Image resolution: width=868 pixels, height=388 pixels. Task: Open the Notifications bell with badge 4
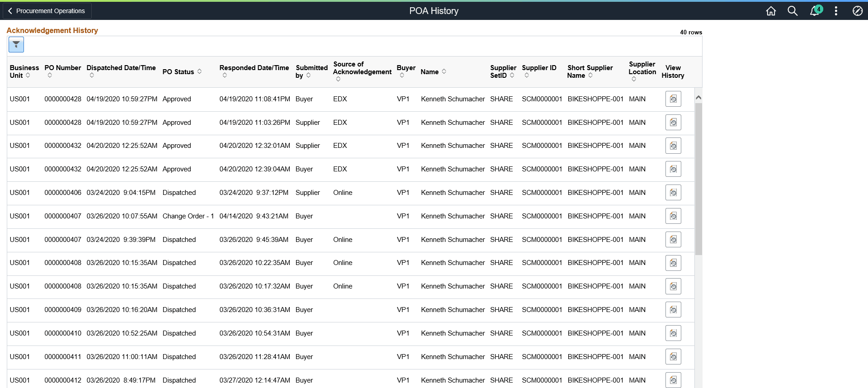816,10
